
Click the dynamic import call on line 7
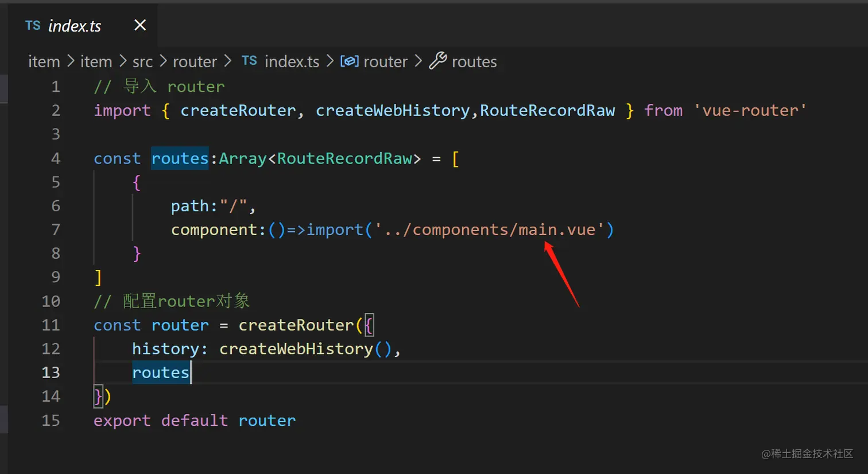tap(335, 230)
